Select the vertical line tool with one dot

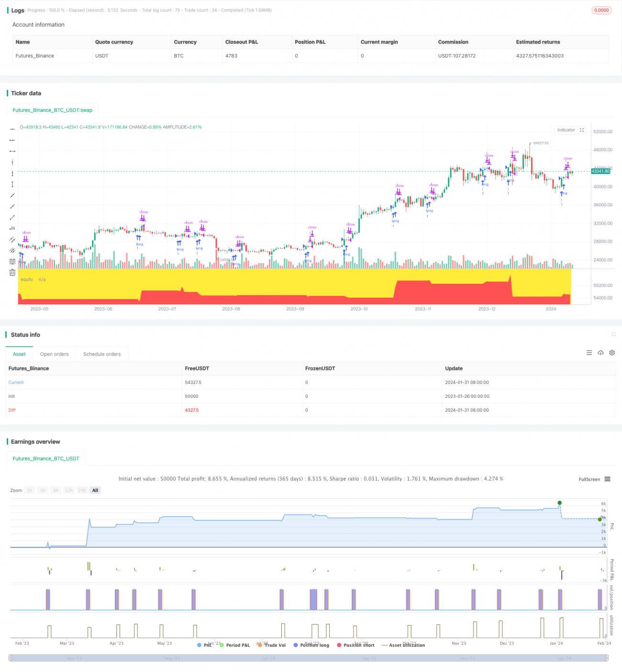click(x=12, y=162)
